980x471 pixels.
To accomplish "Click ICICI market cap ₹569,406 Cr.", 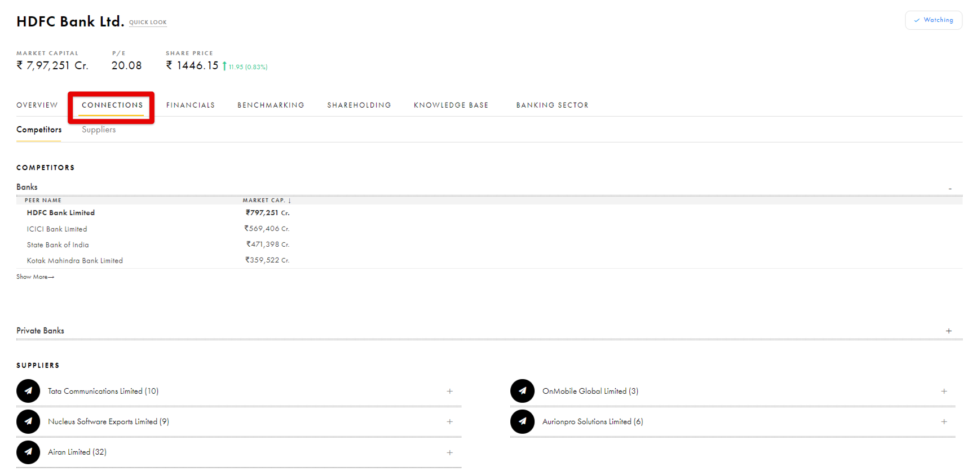I will click(267, 229).
